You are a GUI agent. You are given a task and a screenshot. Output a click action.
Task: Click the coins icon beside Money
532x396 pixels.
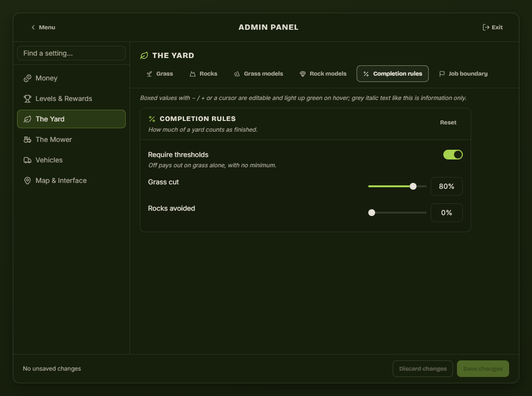(x=27, y=78)
